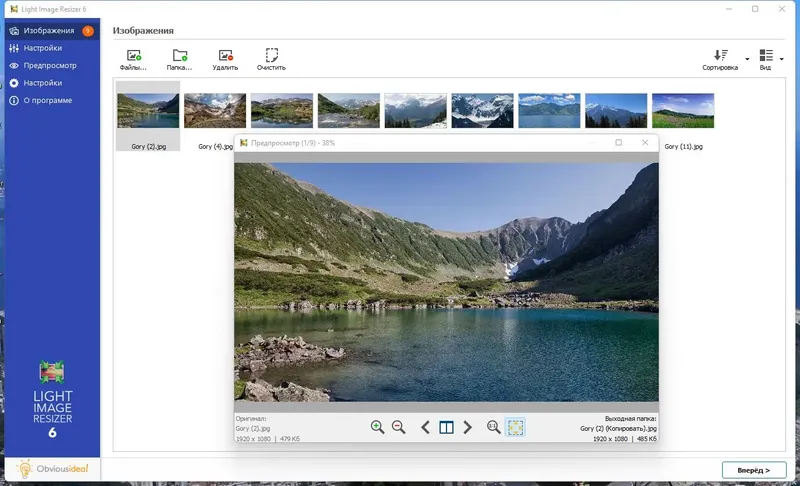Click the preview title Предпросмотр (1/9) - 38%
The width and height of the screenshot is (800, 486).
293,143
